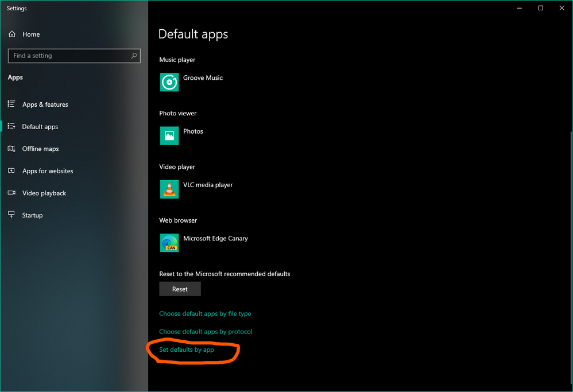
Task: Click the Microsoft Edge Canary icon
Action: [x=169, y=243]
